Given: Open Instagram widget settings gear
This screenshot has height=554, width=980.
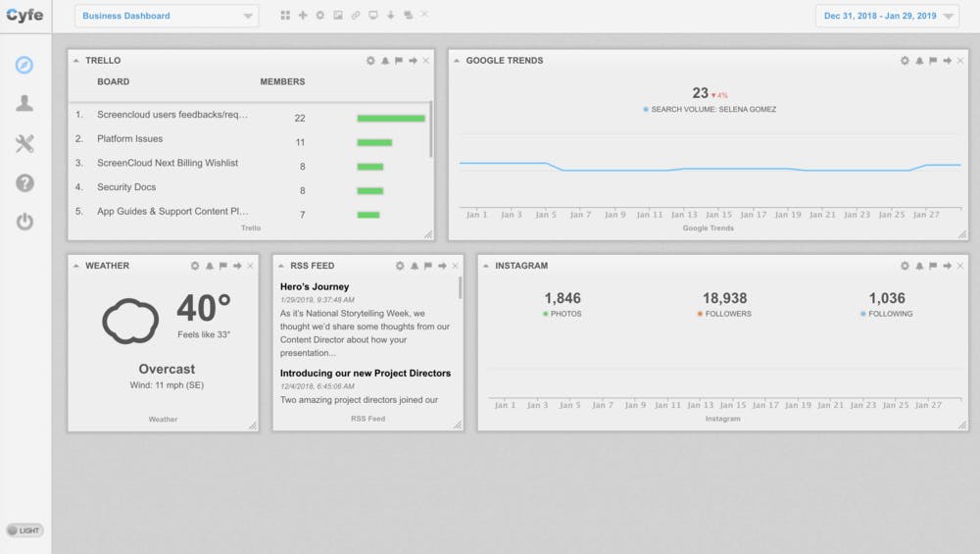Looking at the screenshot, I should [905, 266].
